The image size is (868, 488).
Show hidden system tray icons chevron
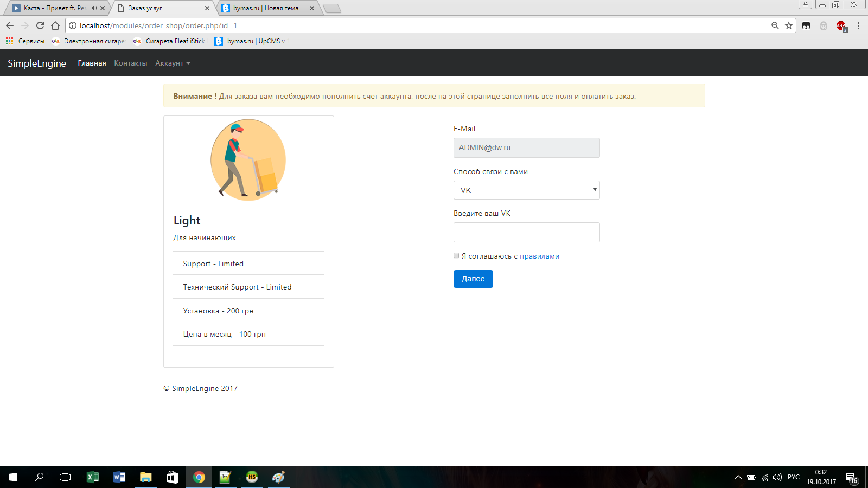(738, 477)
